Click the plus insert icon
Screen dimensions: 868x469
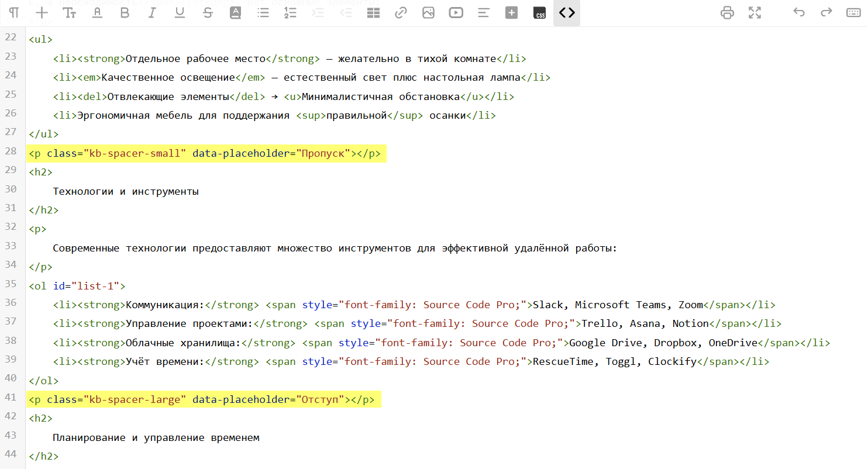(42, 13)
